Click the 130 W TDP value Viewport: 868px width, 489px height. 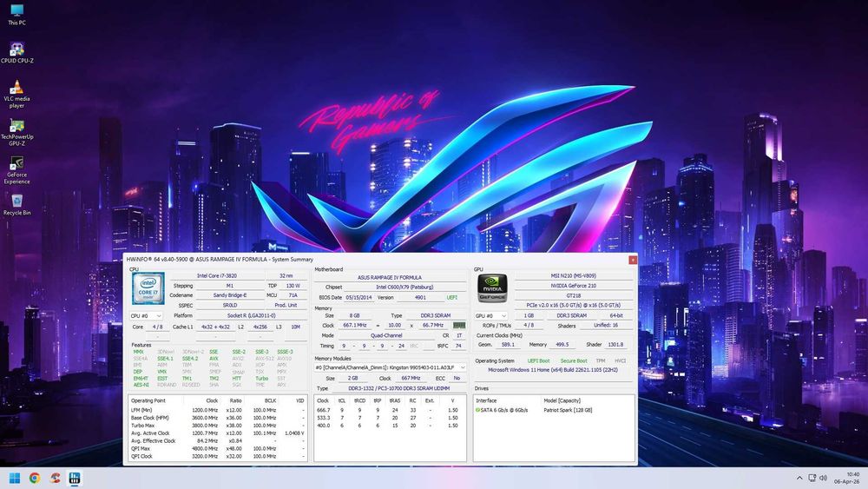pos(293,286)
